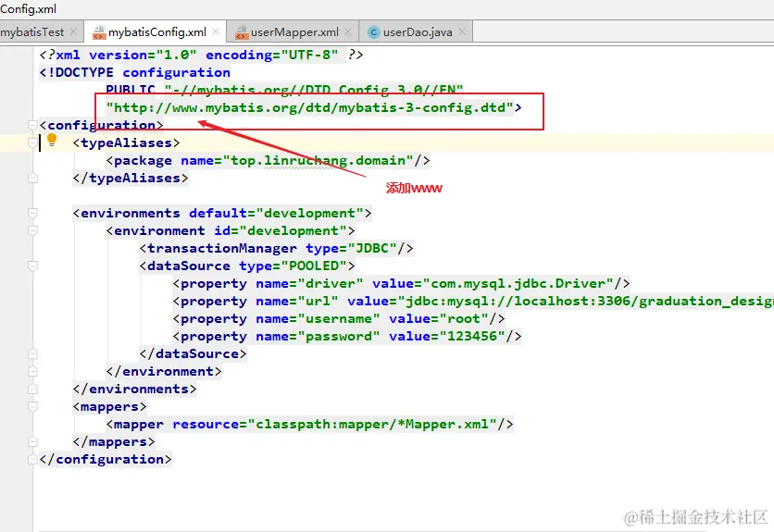Viewport: 774px width, 532px height.
Task: Switch to the userDao.java tab
Action: 418,32
